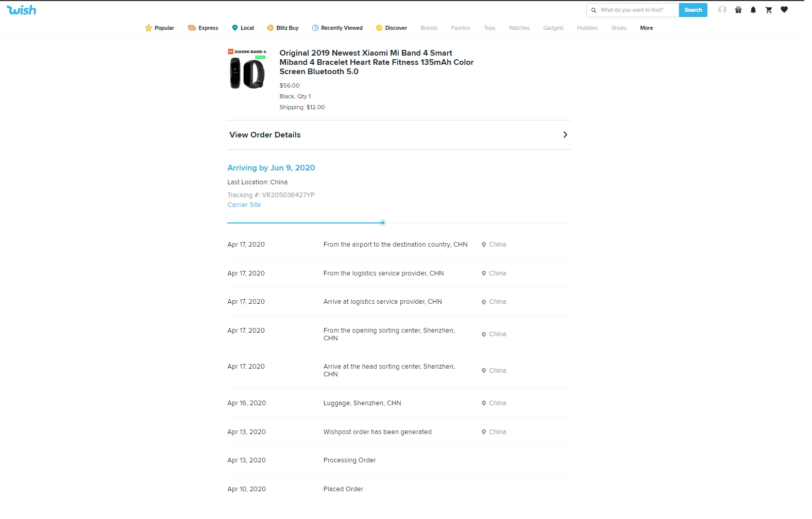812x519 pixels.
Task: Click the Black, Qty 1 text
Action: [295, 96]
